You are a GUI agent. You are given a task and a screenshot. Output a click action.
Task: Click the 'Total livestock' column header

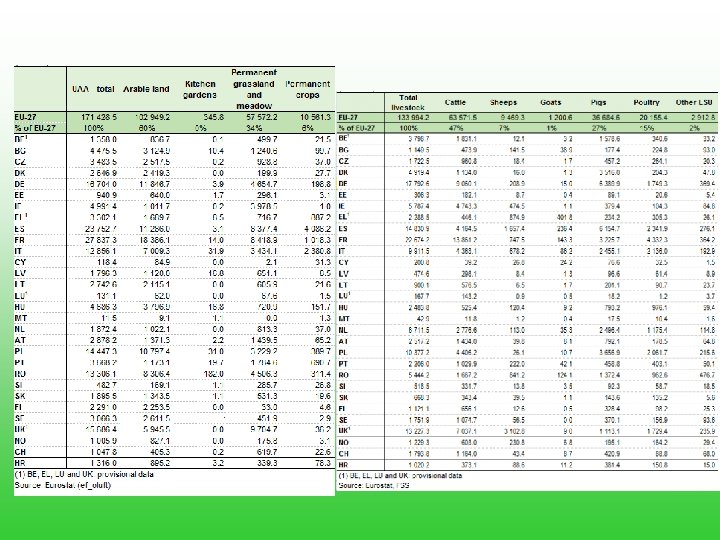click(x=408, y=102)
